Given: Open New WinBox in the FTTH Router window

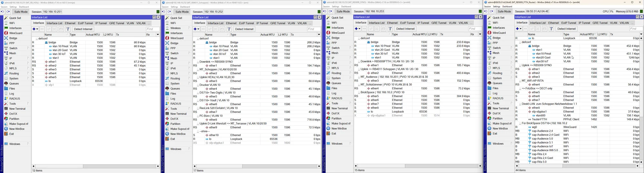Looking at the screenshot, I should pos(500,129).
